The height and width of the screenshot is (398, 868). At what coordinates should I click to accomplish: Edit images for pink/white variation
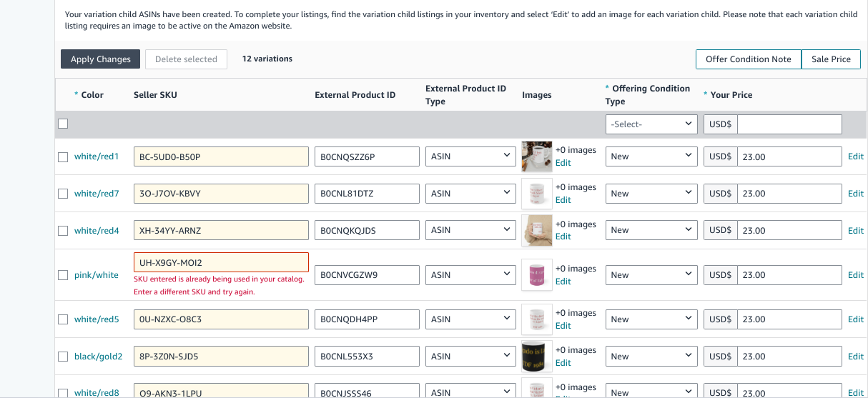(563, 282)
